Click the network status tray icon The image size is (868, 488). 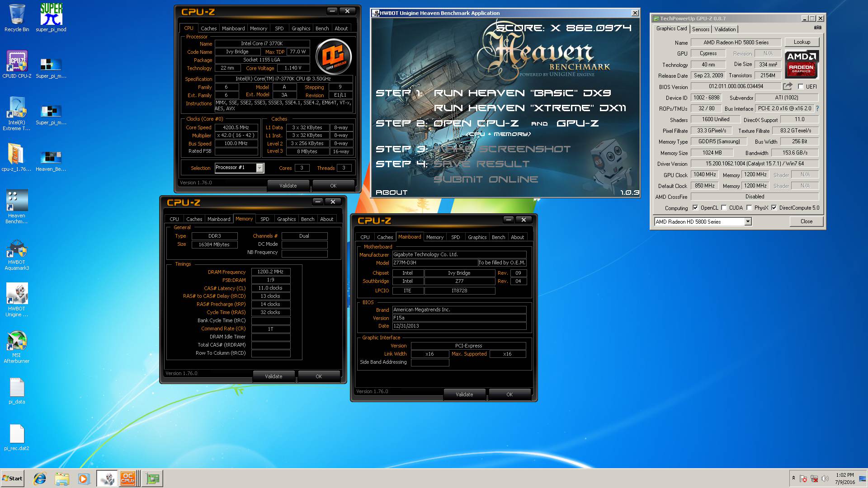[x=814, y=479]
